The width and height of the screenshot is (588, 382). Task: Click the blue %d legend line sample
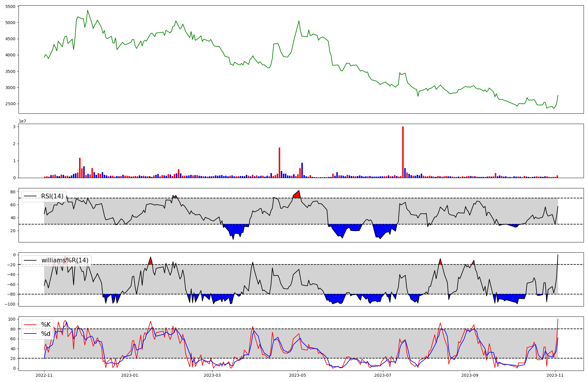pyautogui.click(x=30, y=334)
